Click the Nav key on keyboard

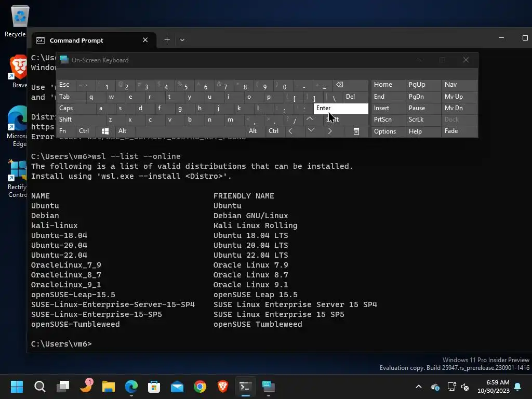click(x=459, y=85)
